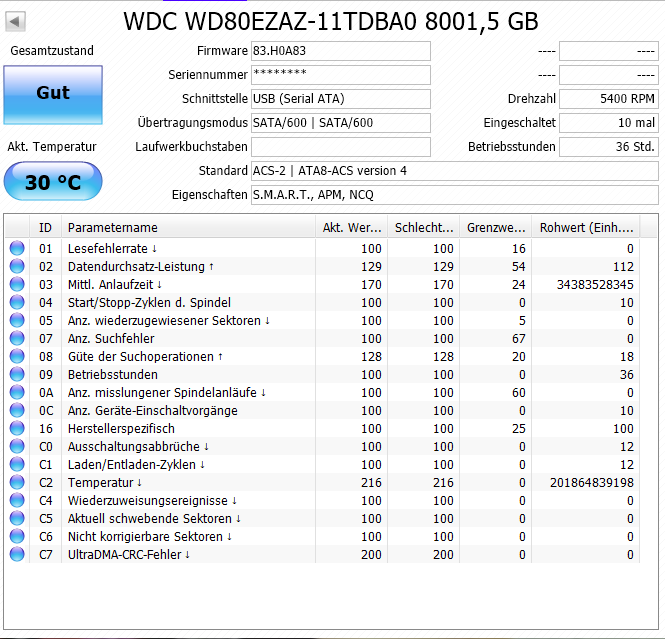Sort by Rohwert (Einh.... column header
Viewport: 665px width, 639px height.
pyautogui.click(x=586, y=228)
